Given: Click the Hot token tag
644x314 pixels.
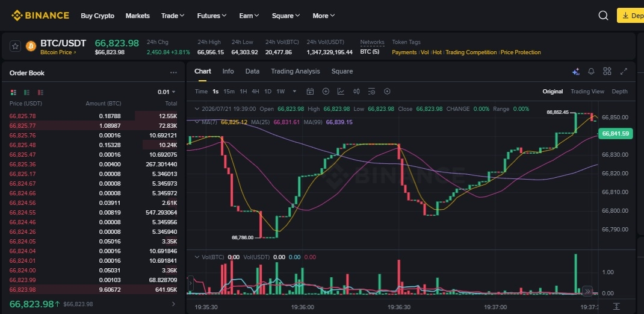Looking at the screenshot, I should coord(437,52).
